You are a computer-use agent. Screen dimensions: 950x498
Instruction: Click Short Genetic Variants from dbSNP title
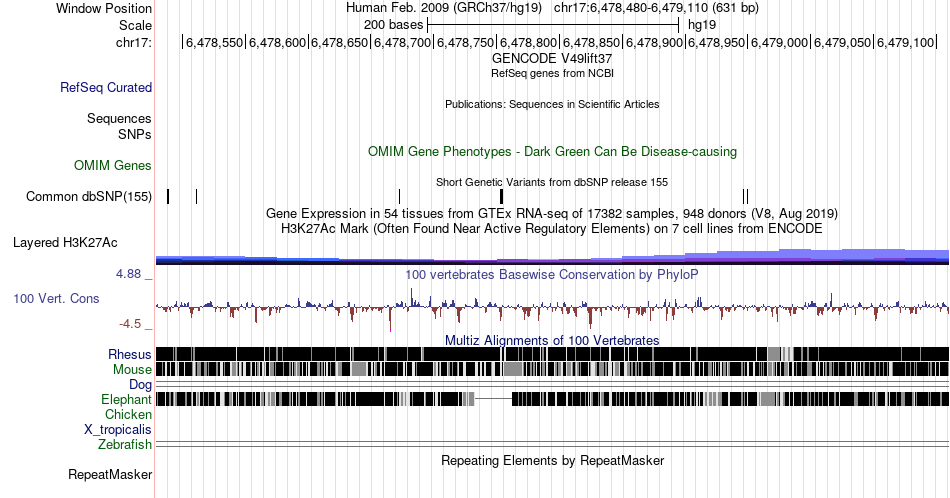point(552,182)
